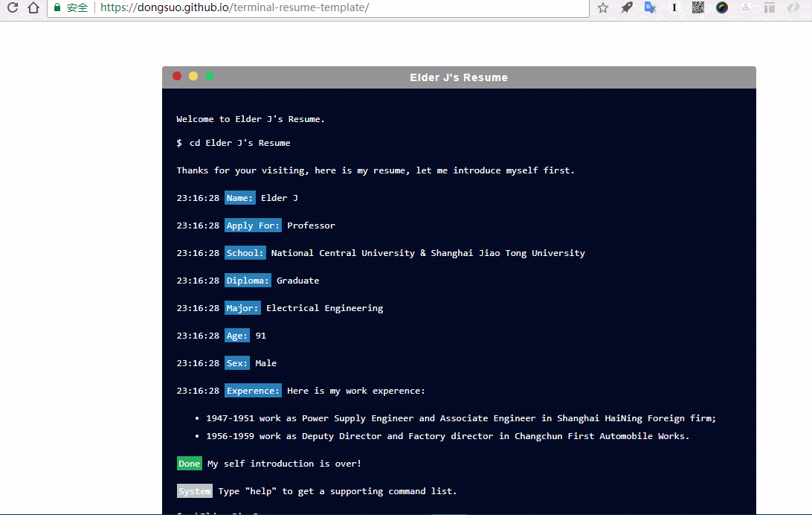Click the value "Male"
The image size is (812, 515).
tap(266, 363)
